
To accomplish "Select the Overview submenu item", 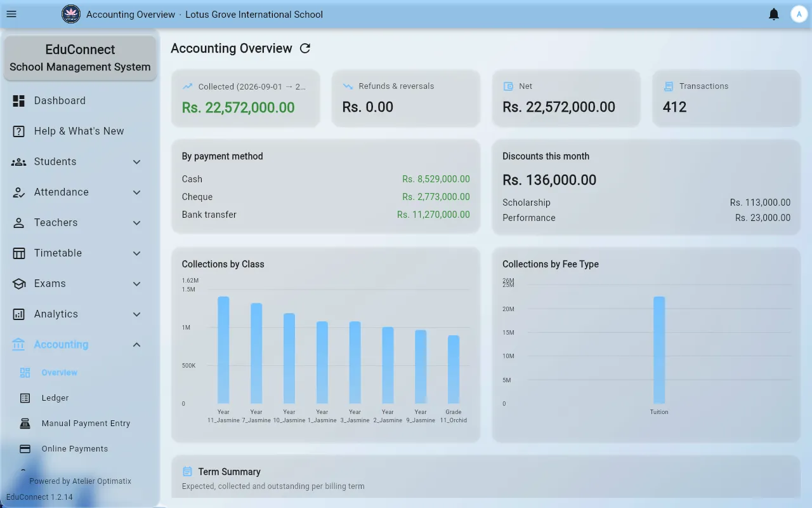I will (80, 372).
